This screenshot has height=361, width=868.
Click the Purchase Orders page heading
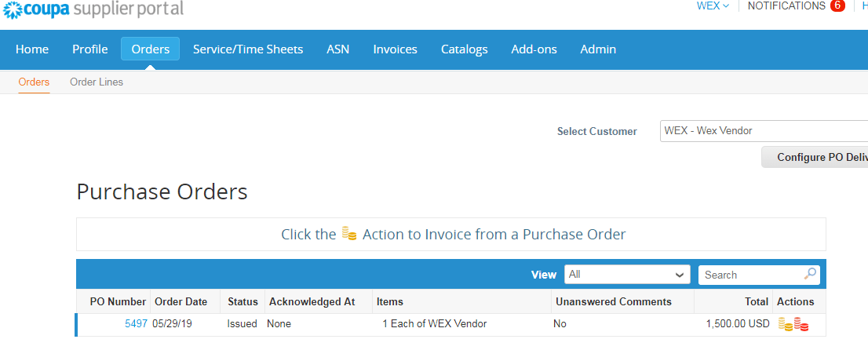click(162, 191)
